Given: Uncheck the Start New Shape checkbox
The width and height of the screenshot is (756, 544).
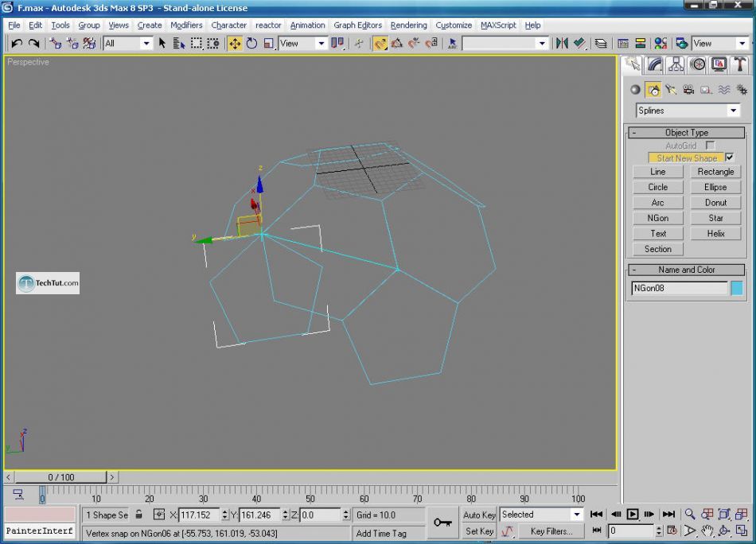Looking at the screenshot, I should tap(731, 157).
